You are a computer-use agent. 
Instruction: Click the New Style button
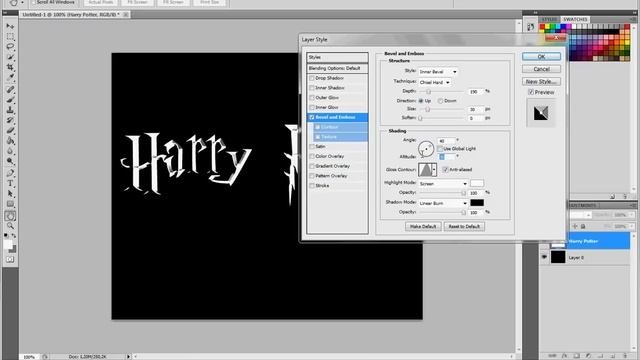[541, 82]
